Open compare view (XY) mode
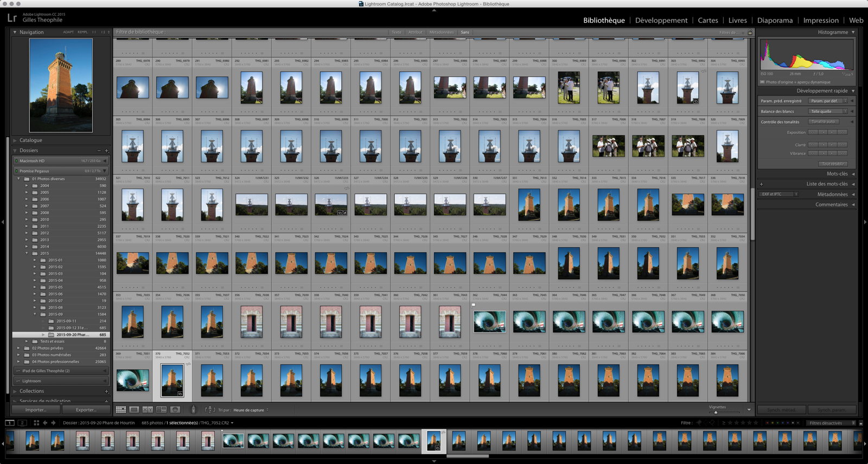868x464 pixels. (148, 410)
